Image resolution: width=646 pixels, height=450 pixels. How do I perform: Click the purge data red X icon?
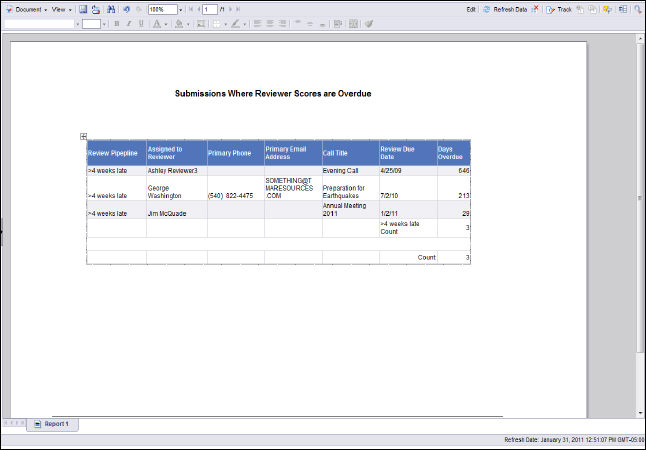535,8
